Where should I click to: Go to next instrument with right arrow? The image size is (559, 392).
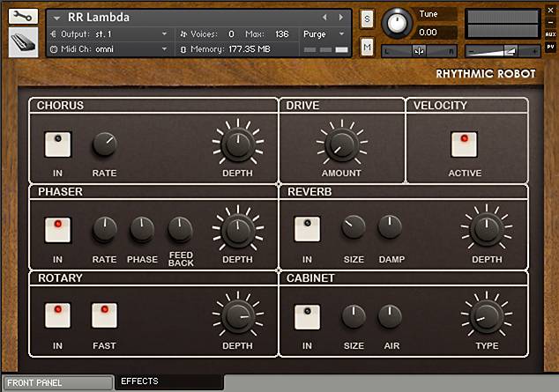click(341, 17)
